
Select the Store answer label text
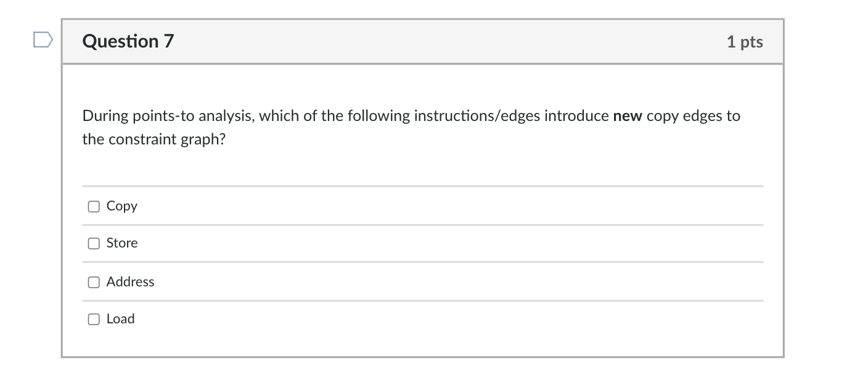[122, 243]
